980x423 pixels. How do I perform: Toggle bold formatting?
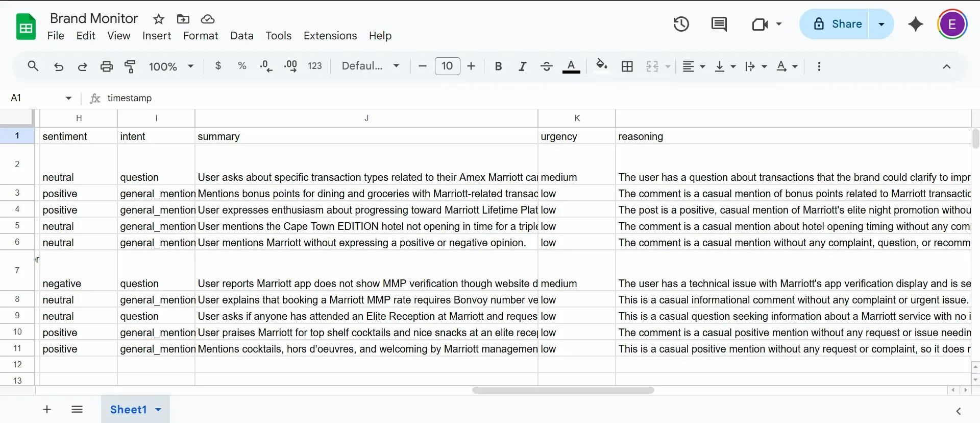pos(498,66)
